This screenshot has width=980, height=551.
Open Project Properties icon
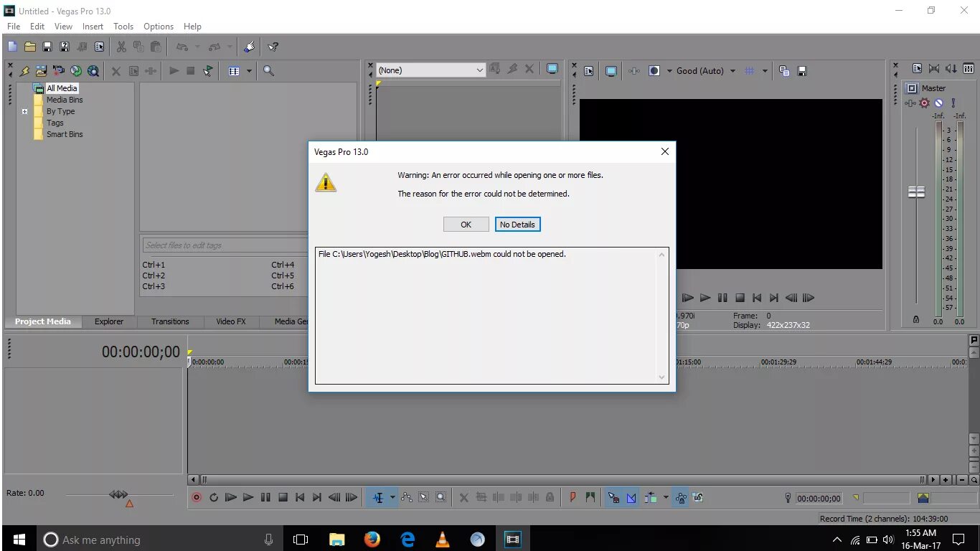click(99, 47)
